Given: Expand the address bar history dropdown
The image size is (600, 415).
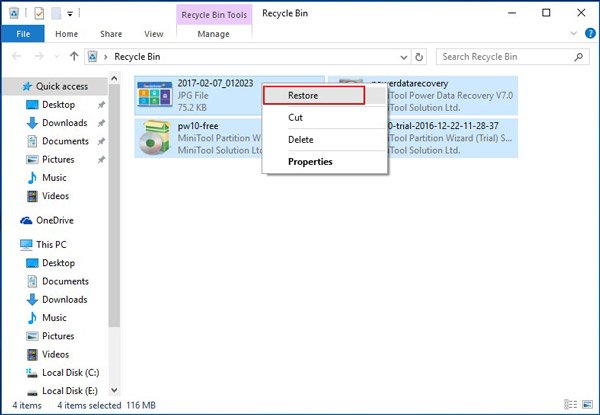Looking at the screenshot, I should (x=404, y=57).
